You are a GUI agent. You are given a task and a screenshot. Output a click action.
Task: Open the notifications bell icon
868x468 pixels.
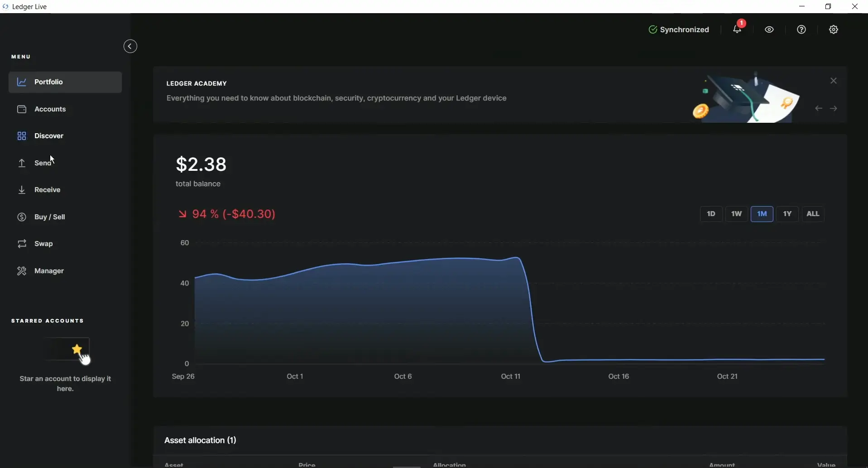tap(737, 29)
